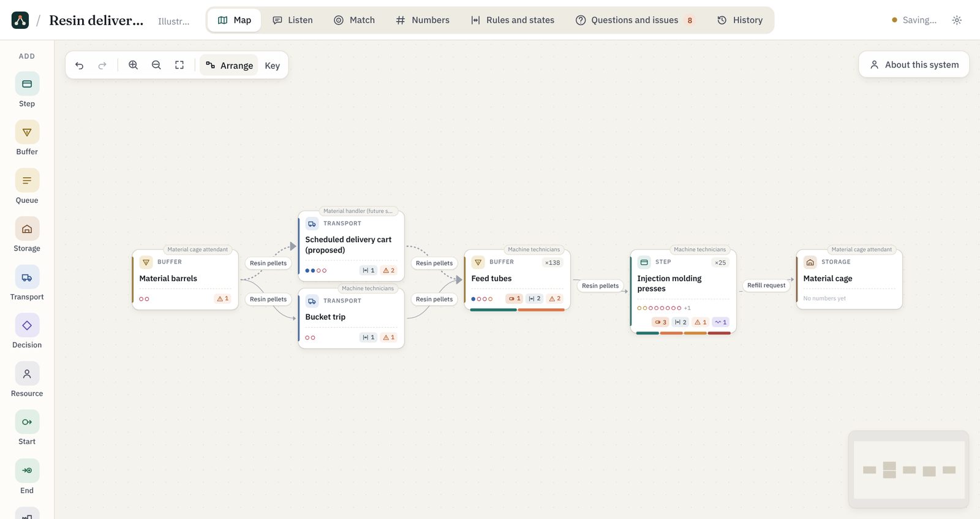The height and width of the screenshot is (519, 980).
Task: Undo the last canvas action
Action: click(80, 65)
